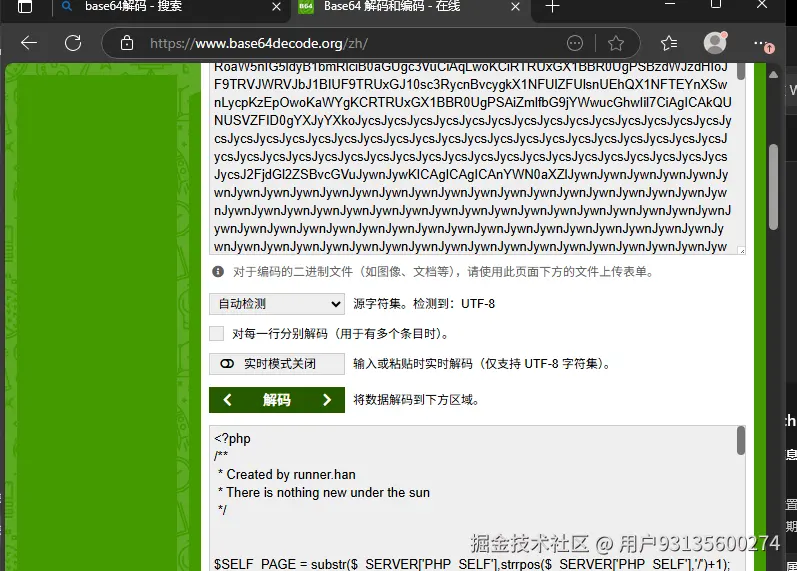Click the output text area scrollbar
Image resolution: width=797 pixels, height=571 pixels.
(741, 440)
